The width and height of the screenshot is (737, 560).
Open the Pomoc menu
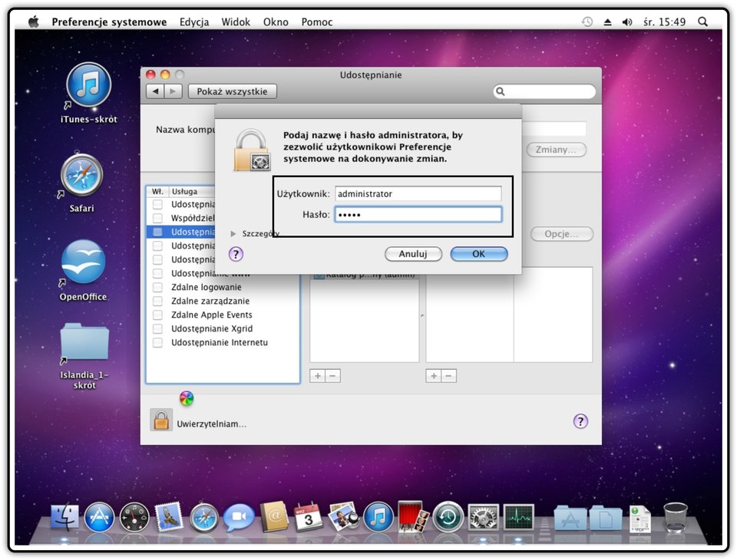(x=317, y=22)
